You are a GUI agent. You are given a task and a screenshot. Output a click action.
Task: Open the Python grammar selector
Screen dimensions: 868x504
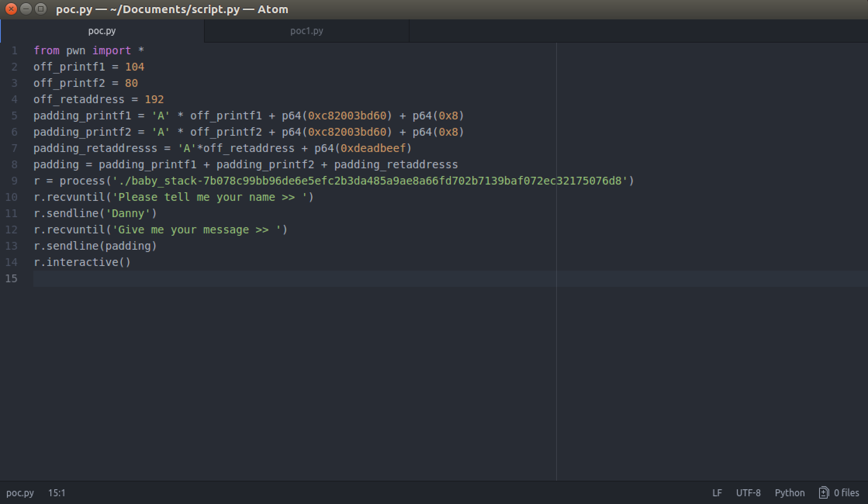[789, 493]
